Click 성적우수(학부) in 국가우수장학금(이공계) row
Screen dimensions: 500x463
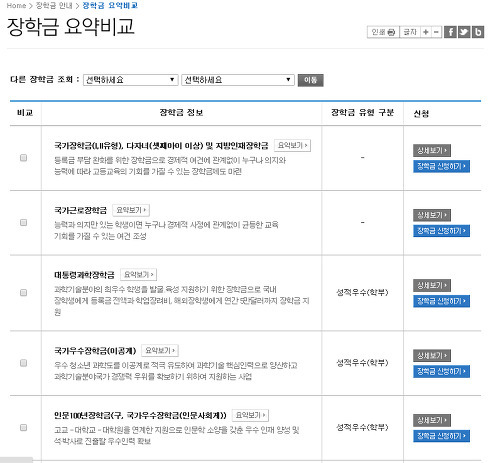(x=362, y=362)
